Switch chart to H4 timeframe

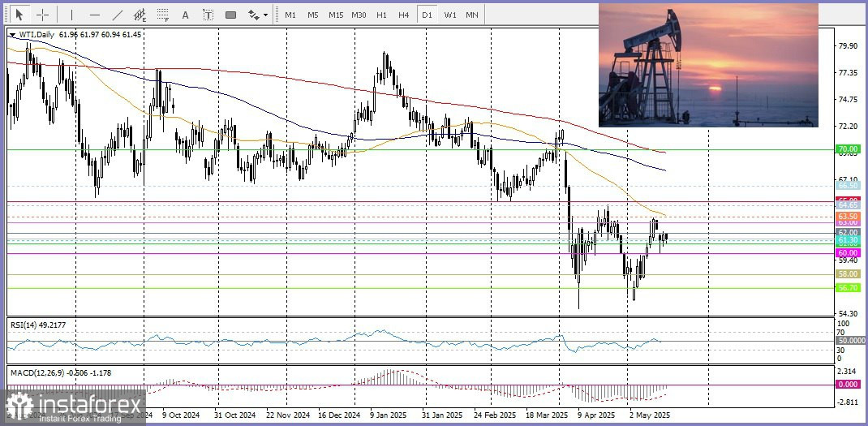click(403, 15)
